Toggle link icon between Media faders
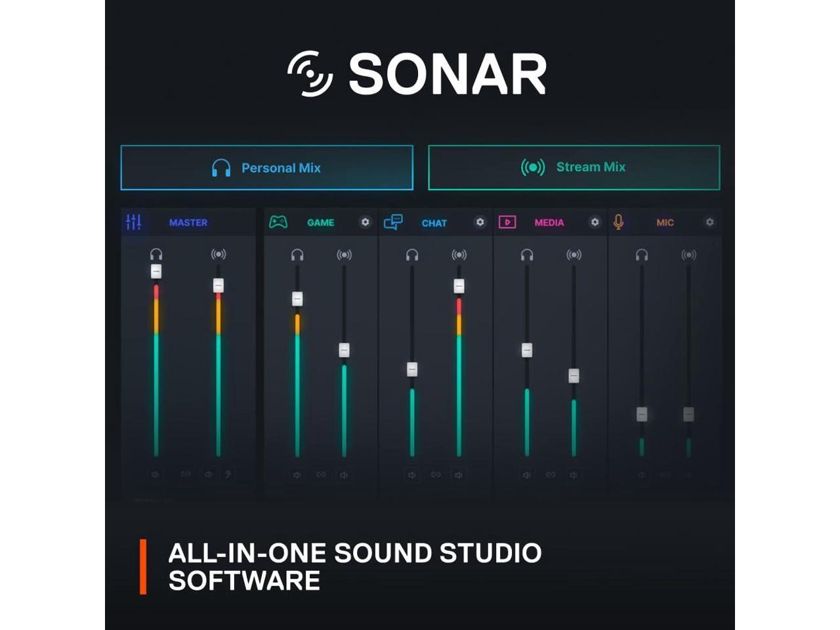This screenshot has width=840, height=630. point(551,474)
